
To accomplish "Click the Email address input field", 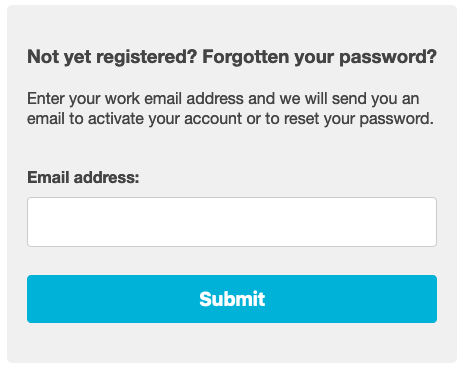I will [x=232, y=222].
